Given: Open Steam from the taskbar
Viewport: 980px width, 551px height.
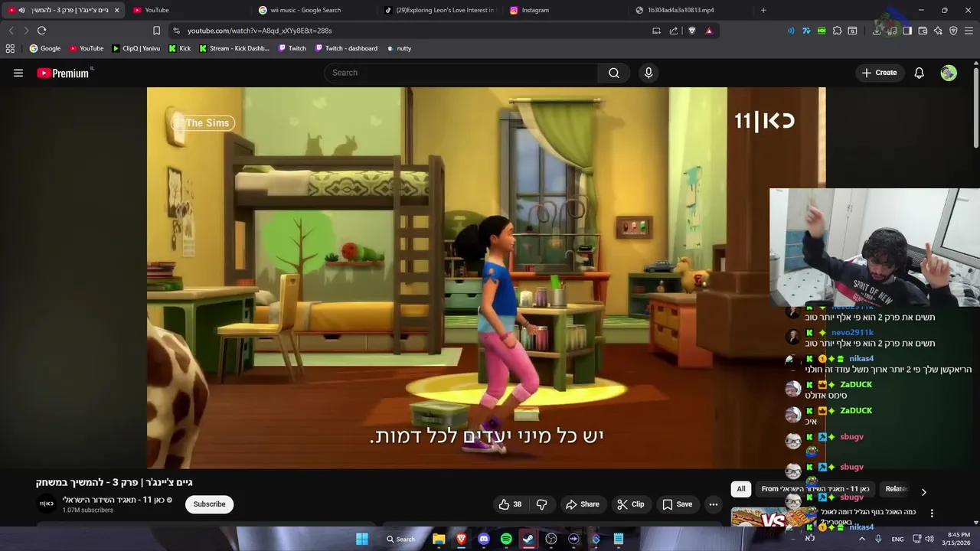Looking at the screenshot, I should (x=528, y=539).
